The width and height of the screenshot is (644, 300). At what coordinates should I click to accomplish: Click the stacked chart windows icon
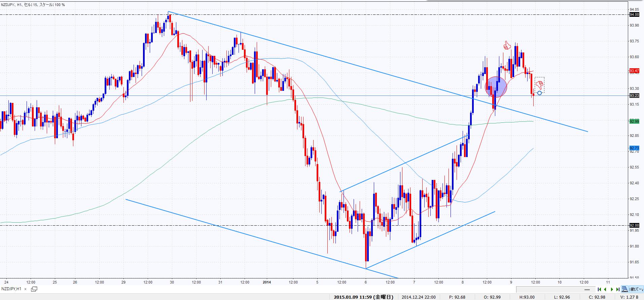625,289
